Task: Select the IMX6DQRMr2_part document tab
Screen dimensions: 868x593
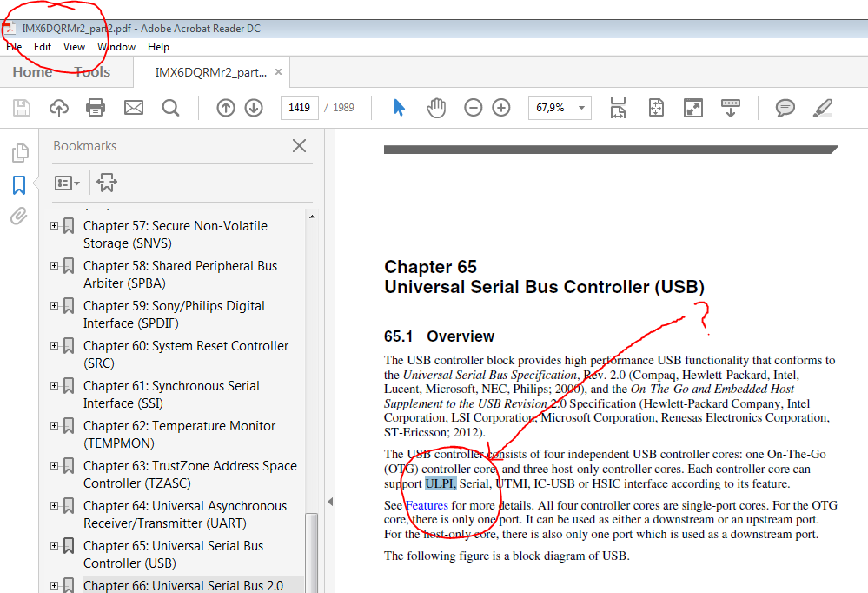Action: [x=210, y=72]
